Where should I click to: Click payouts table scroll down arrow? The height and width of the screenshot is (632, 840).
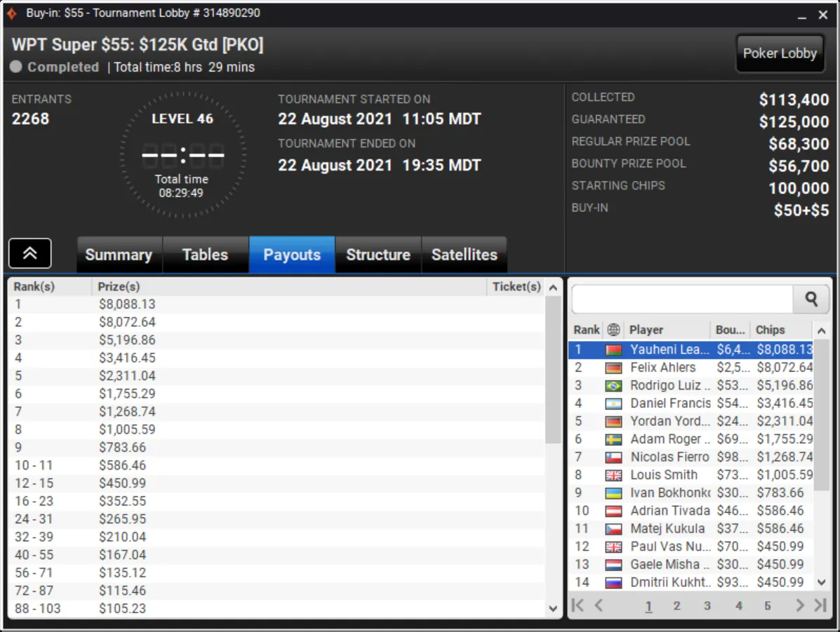554,608
